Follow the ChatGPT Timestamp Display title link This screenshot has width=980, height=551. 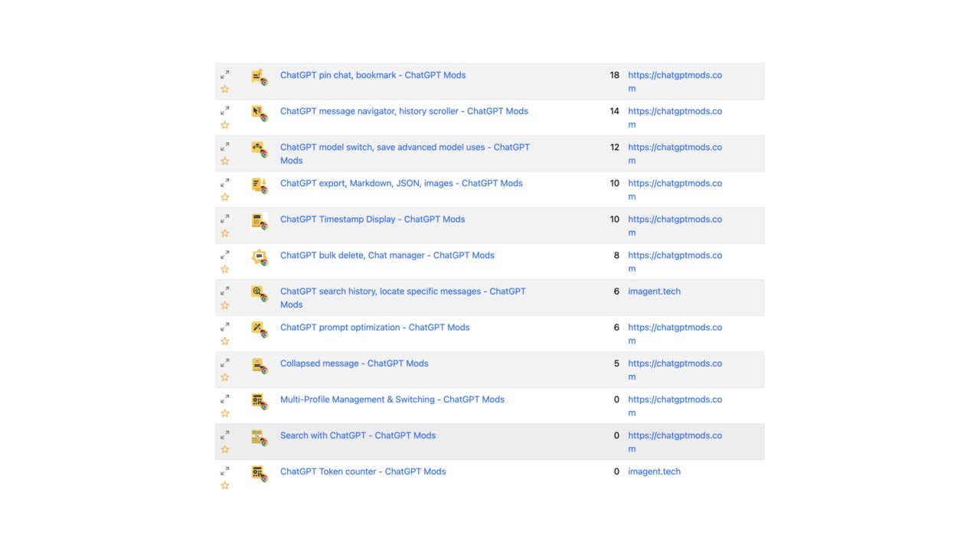pyautogui.click(x=373, y=219)
